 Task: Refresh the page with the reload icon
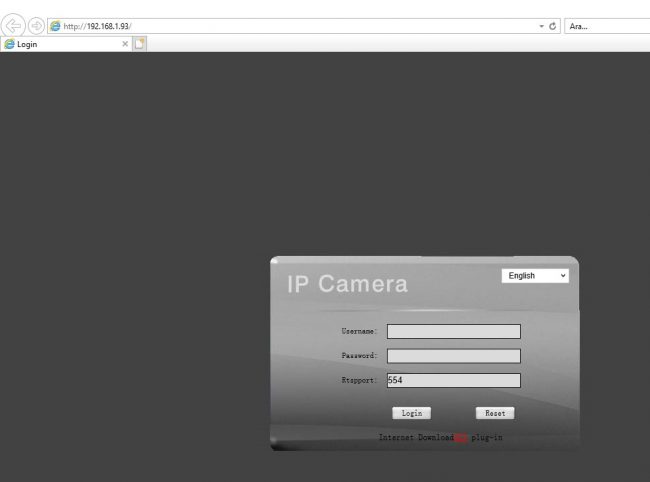pos(553,26)
